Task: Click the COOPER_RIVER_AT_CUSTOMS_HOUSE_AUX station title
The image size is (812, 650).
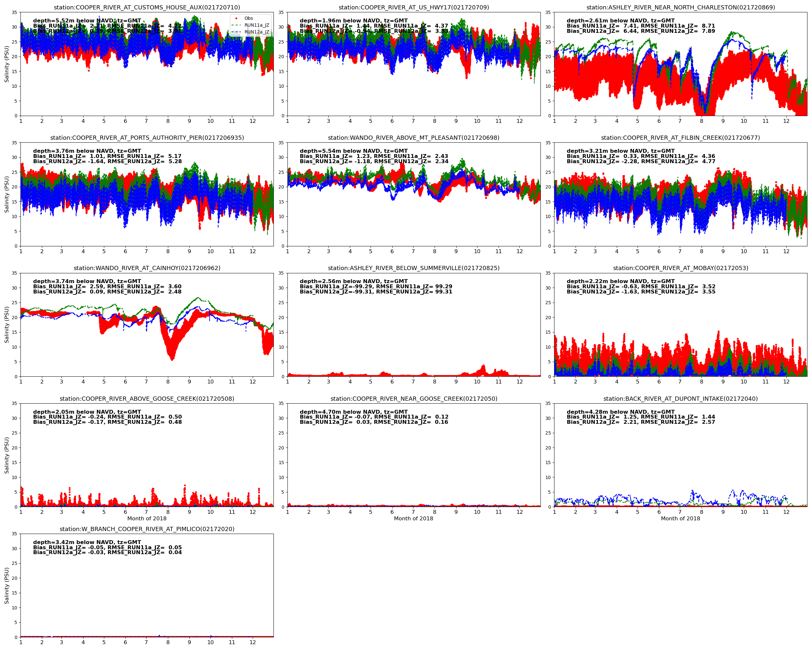Action: click(147, 7)
